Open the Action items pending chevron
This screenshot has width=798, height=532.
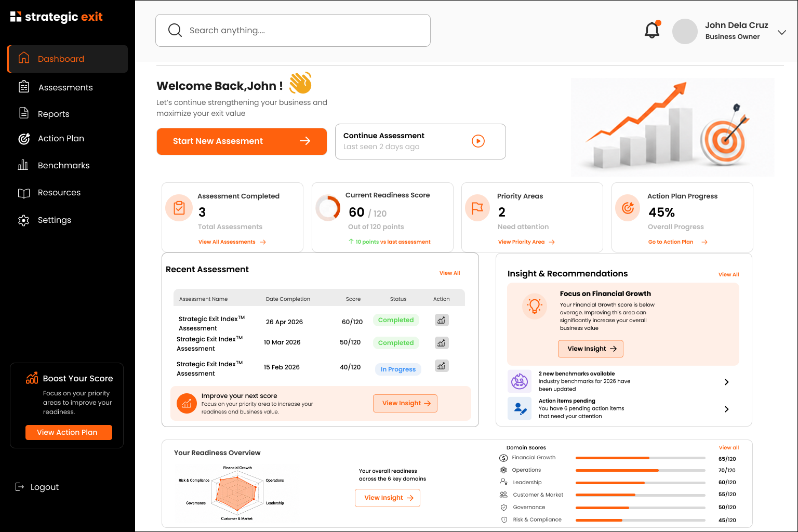(x=726, y=409)
